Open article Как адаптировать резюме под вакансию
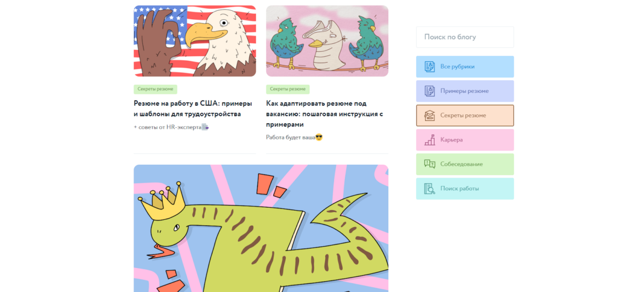Screen dimensions: 644x292 coord(324,114)
